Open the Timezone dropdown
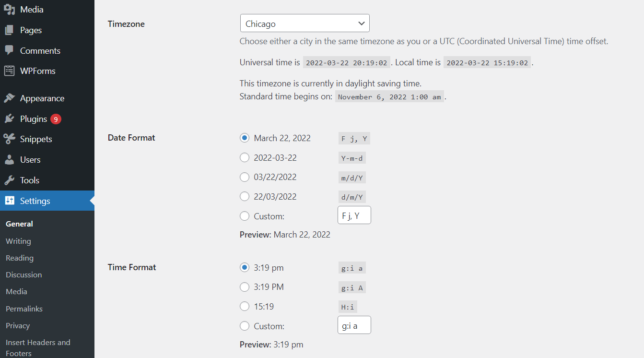Screen dimensions: 644x358 [304, 23]
